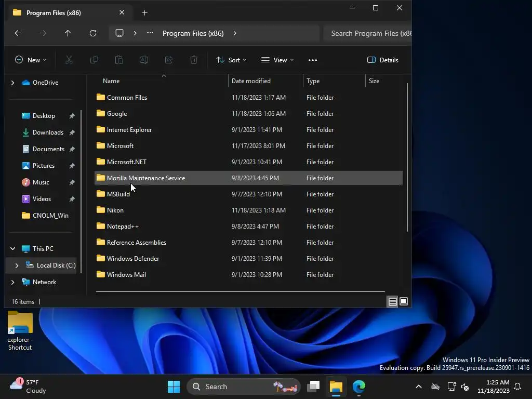
Task: Click the taskbar Search box
Action: click(x=244, y=387)
